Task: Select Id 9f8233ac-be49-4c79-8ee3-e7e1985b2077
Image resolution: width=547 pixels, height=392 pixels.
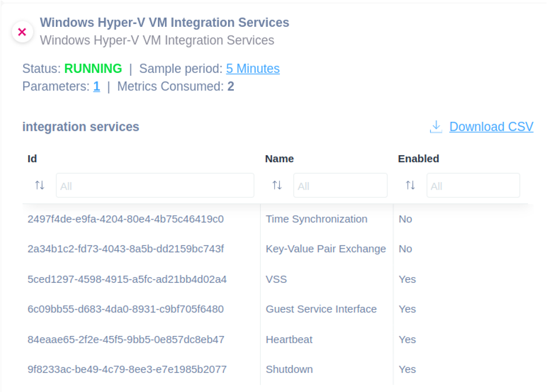Action: (x=127, y=369)
